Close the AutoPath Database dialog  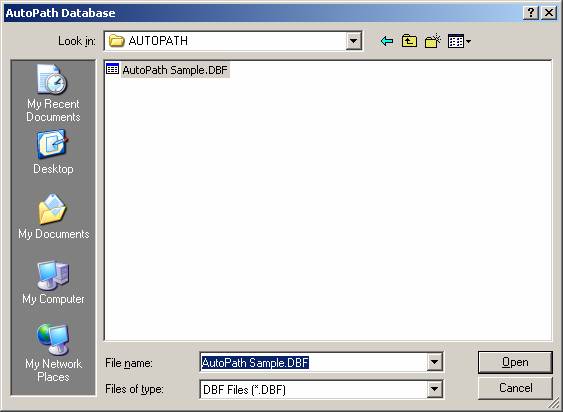pyautogui.click(x=549, y=13)
